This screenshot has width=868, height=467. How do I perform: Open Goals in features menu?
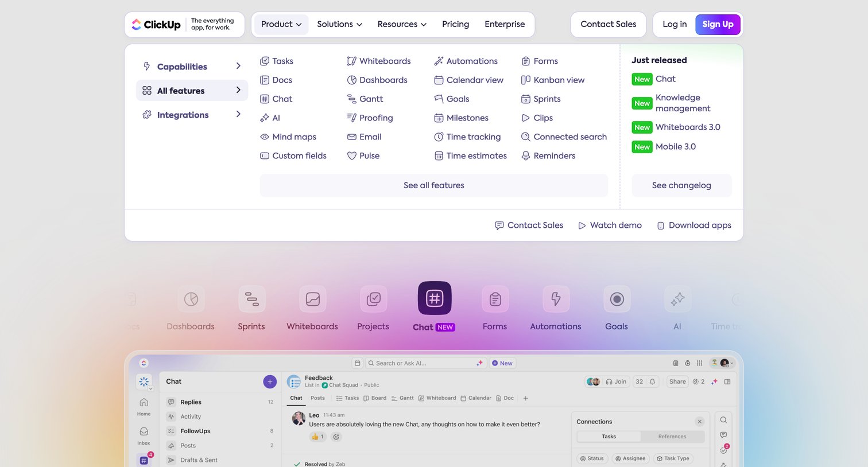pos(452,99)
